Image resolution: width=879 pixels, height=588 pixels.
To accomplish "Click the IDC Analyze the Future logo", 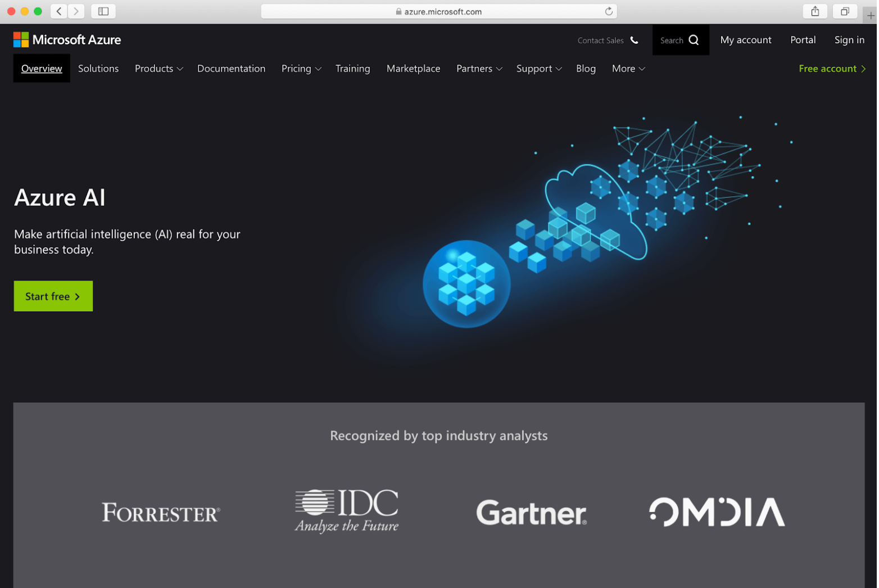I will tap(347, 511).
